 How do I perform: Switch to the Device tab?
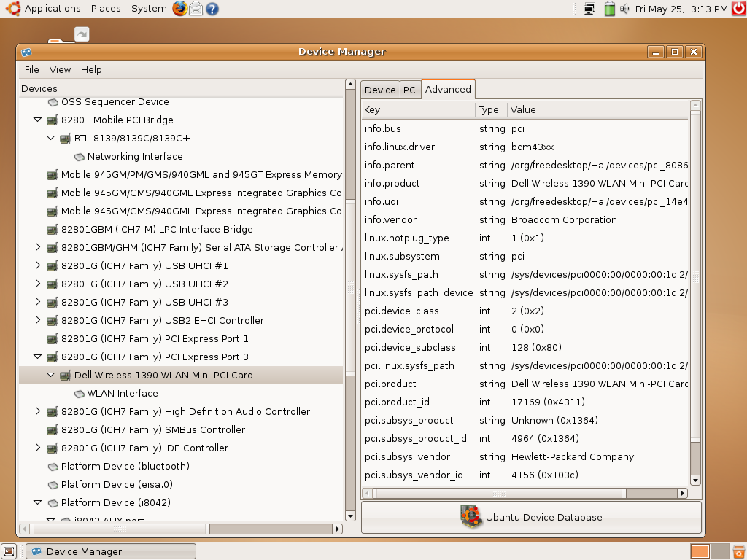(379, 90)
